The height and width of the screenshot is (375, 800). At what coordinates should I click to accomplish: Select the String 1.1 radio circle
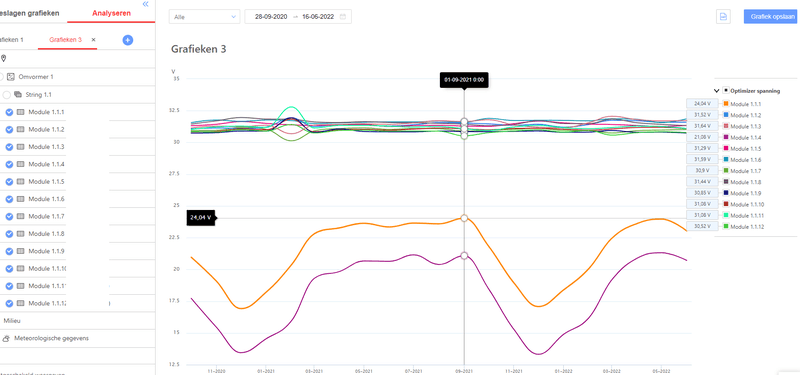tap(6, 94)
